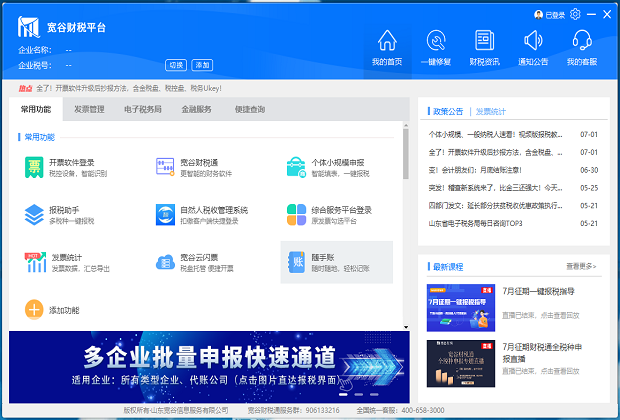Open 宽谷云闪票 cloud invoice

pyautogui.click(x=165, y=262)
